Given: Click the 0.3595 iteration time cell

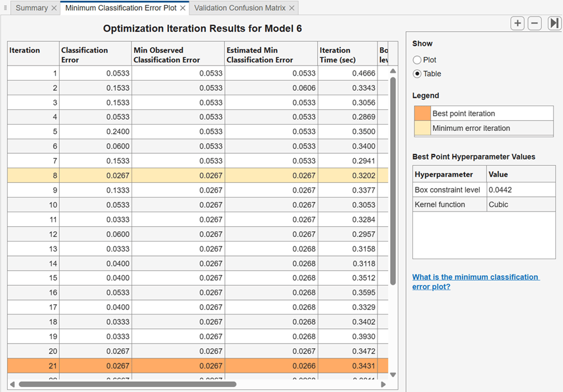Looking at the screenshot, I should tap(348, 293).
